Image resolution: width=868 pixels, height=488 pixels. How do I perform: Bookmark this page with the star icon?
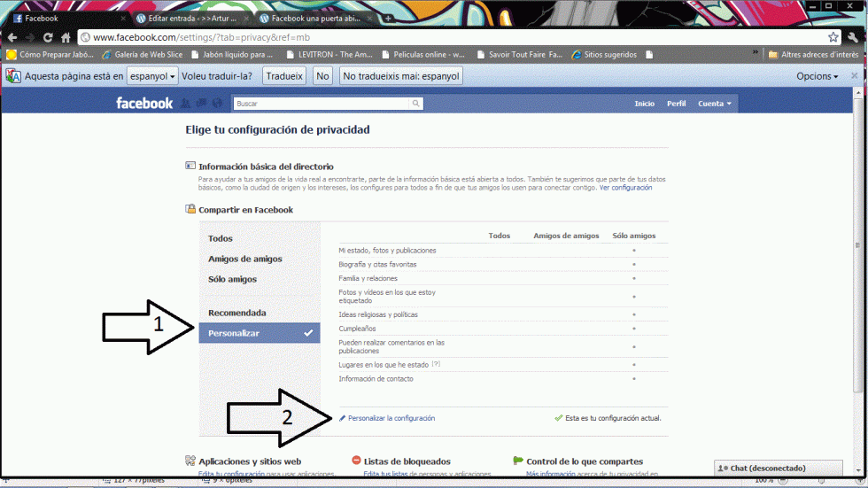click(x=833, y=37)
